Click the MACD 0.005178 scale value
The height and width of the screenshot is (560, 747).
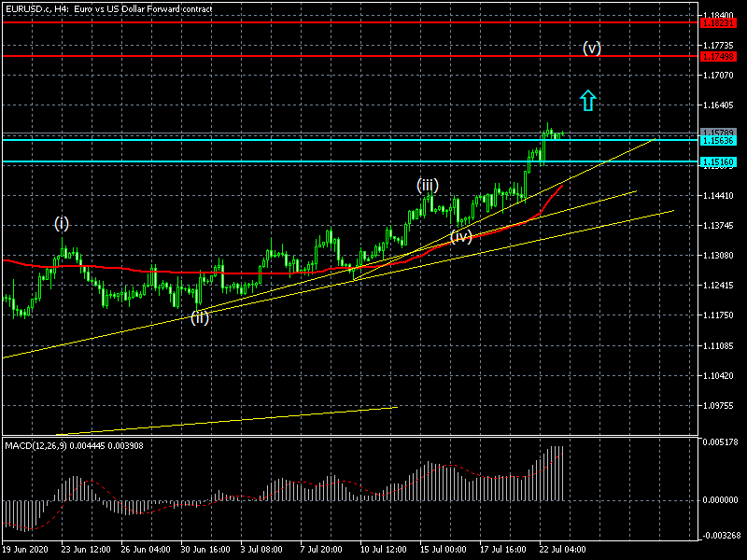722,441
